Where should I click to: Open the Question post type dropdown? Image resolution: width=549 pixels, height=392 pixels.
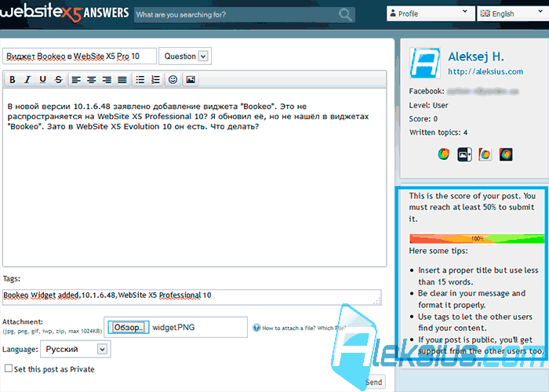(185, 56)
